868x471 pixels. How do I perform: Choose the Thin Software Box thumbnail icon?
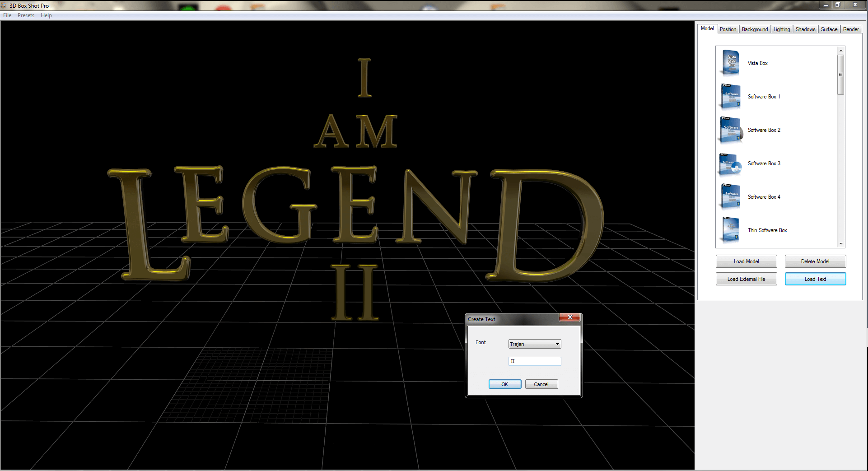730,230
